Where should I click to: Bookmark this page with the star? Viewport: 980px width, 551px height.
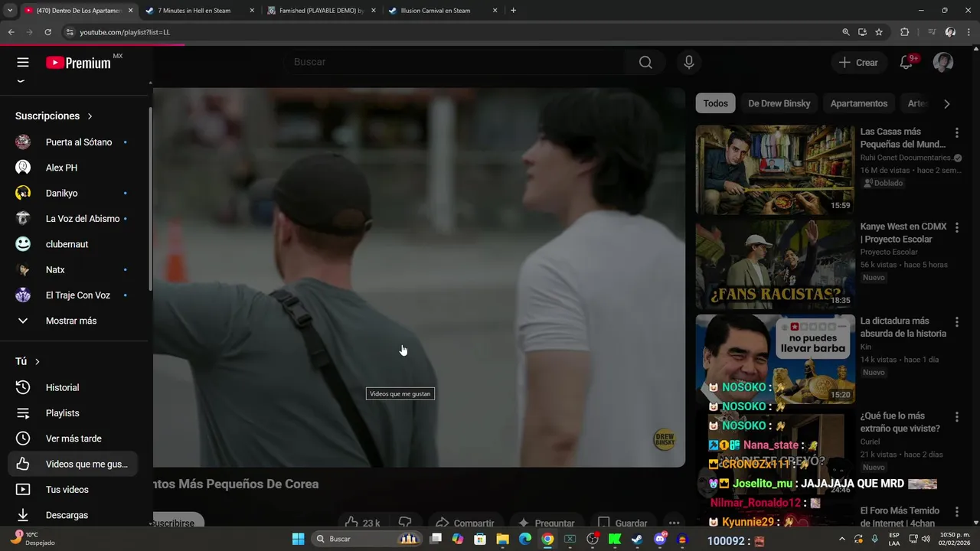[879, 32]
